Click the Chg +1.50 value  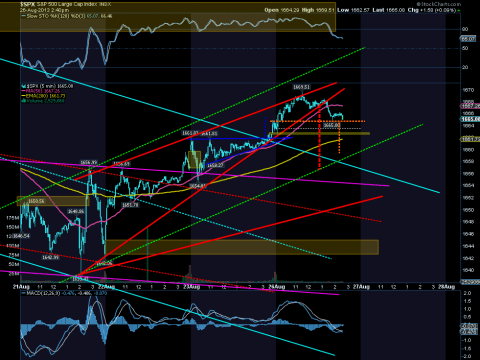click(x=432, y=10)
